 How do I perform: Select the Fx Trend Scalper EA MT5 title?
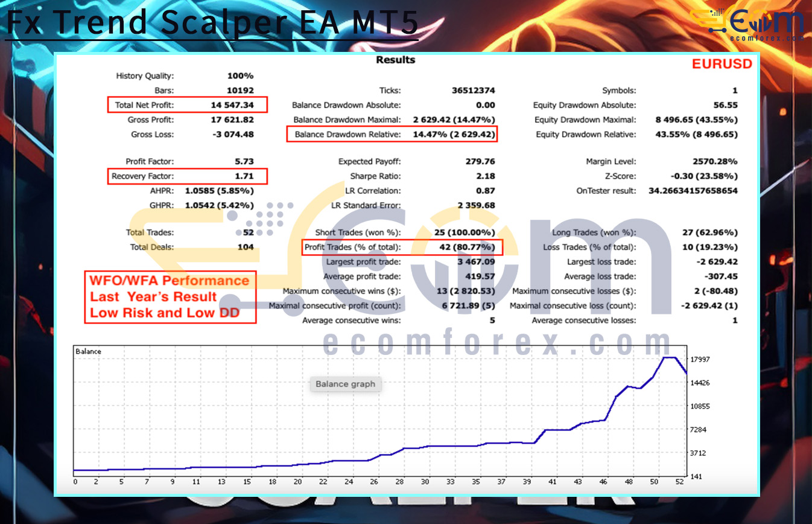coord(210,23)
